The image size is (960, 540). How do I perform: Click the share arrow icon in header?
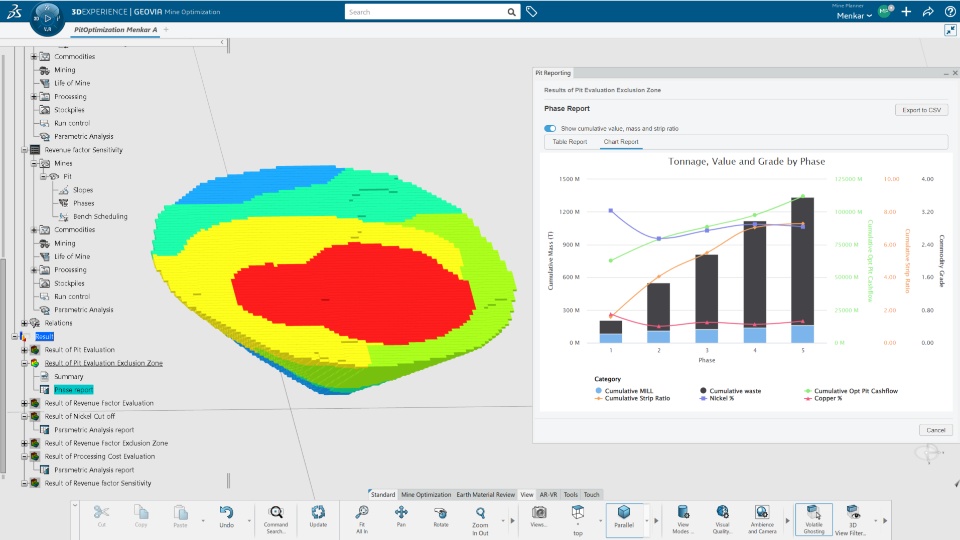point(928,12)
